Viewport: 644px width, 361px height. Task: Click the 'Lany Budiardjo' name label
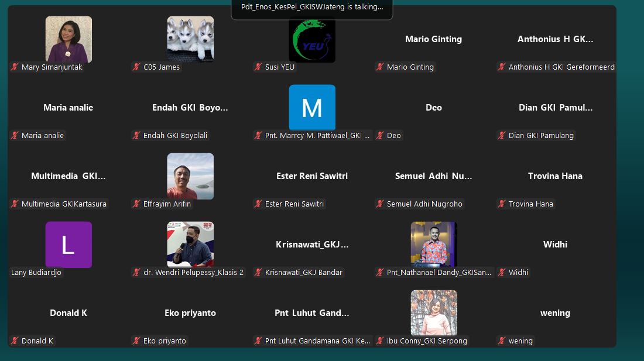[x=36, y=273]
